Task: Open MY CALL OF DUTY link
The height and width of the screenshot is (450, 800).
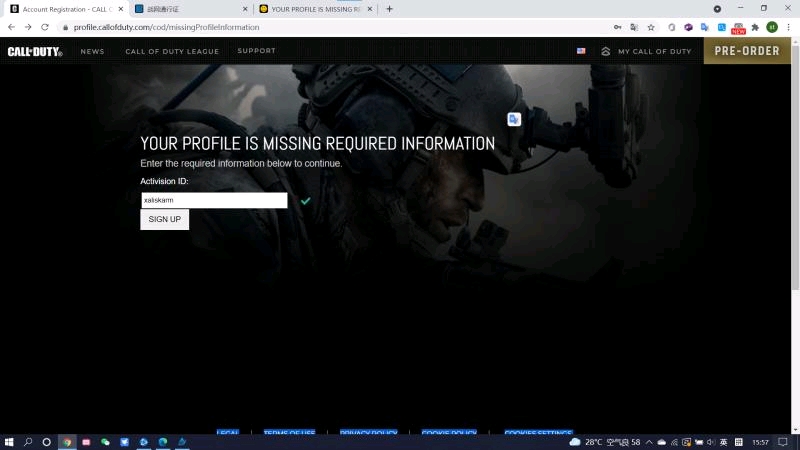Action: coord(646,52)
